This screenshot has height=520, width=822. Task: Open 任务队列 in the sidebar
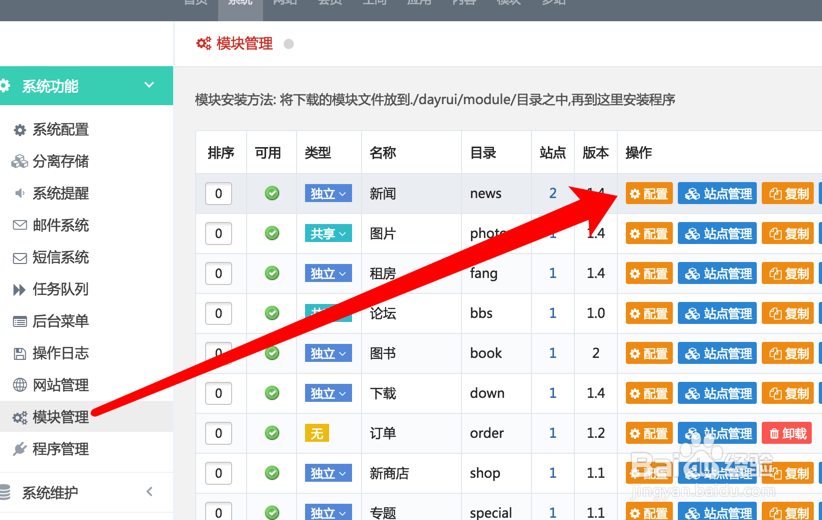(51, 289)
